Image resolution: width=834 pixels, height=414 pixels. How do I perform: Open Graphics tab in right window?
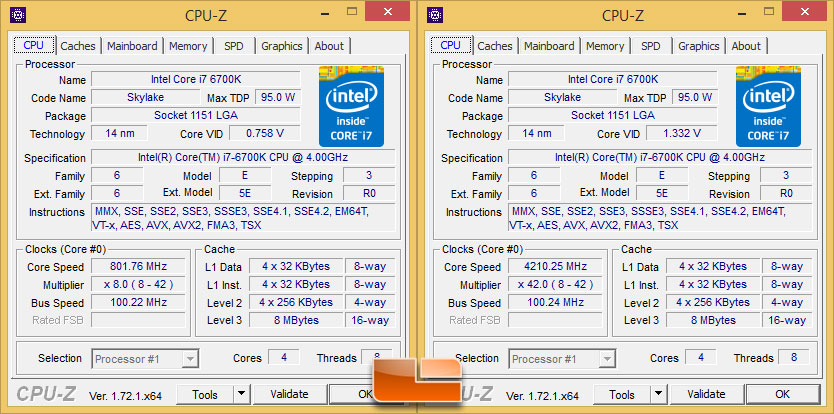(698, 46)
